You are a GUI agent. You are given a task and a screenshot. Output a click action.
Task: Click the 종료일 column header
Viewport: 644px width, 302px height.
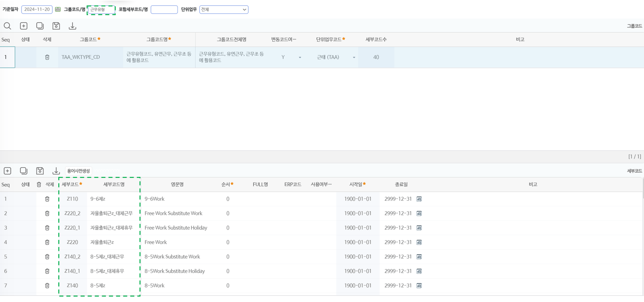click(401, 184)
